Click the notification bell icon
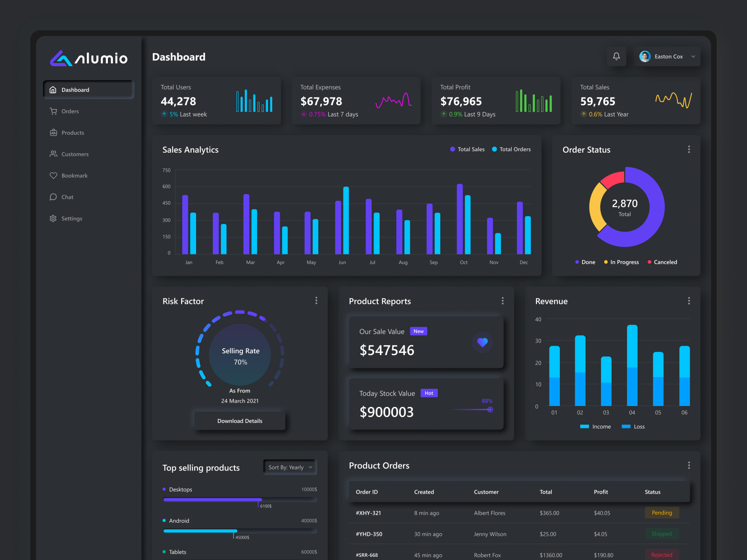 [616, 56]
